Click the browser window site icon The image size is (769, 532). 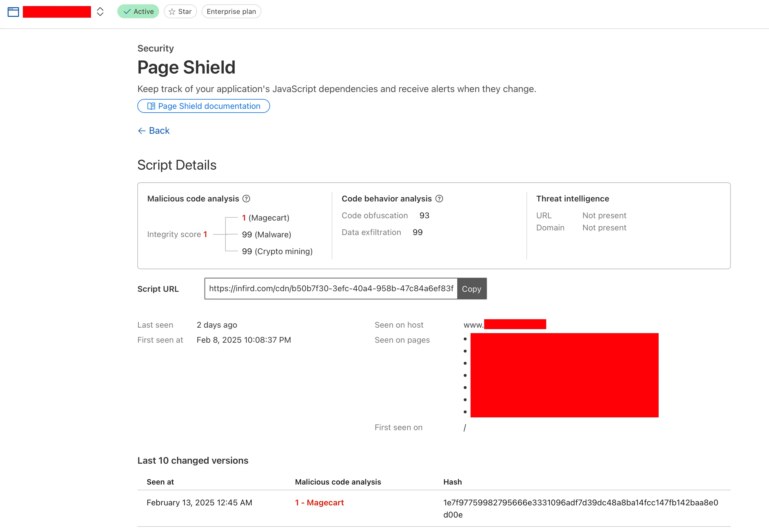click(13, 12)
